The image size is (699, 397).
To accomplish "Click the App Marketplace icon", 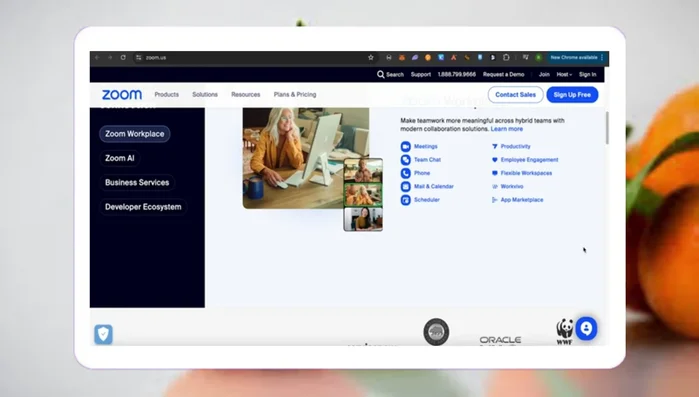I will tap(494, 200).
